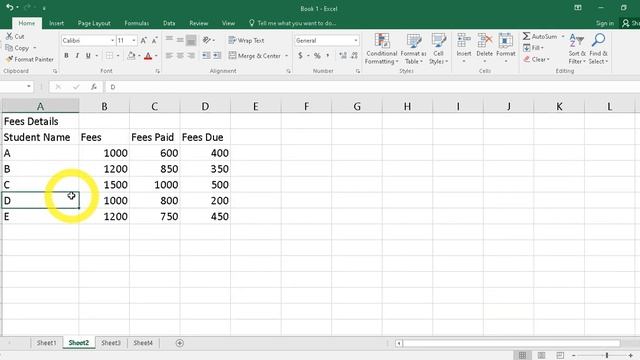Open the Fill dropdown
This screenshot has width=640, height=360.
[x=533, y=48]
